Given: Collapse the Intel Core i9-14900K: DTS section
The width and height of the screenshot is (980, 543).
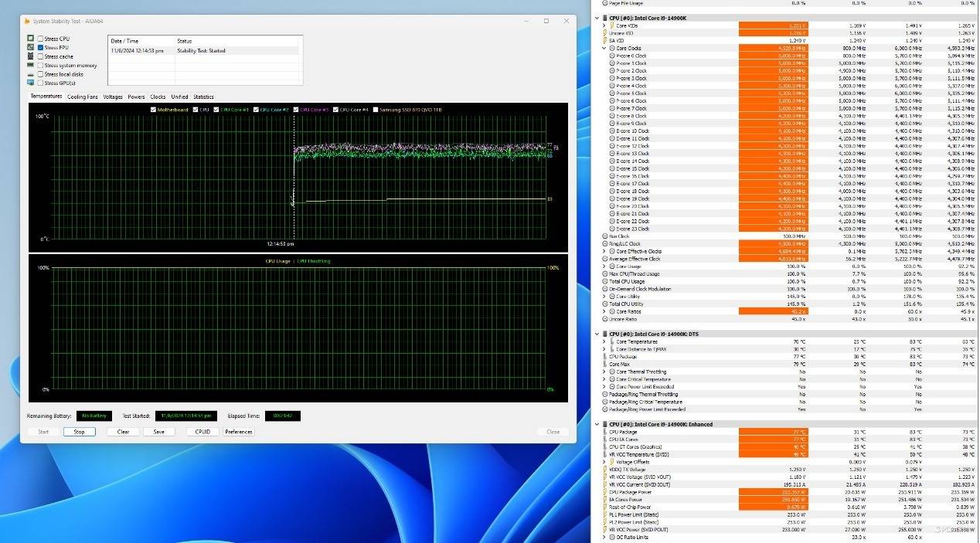Looking at the screenshot, I should pos(597,334).
